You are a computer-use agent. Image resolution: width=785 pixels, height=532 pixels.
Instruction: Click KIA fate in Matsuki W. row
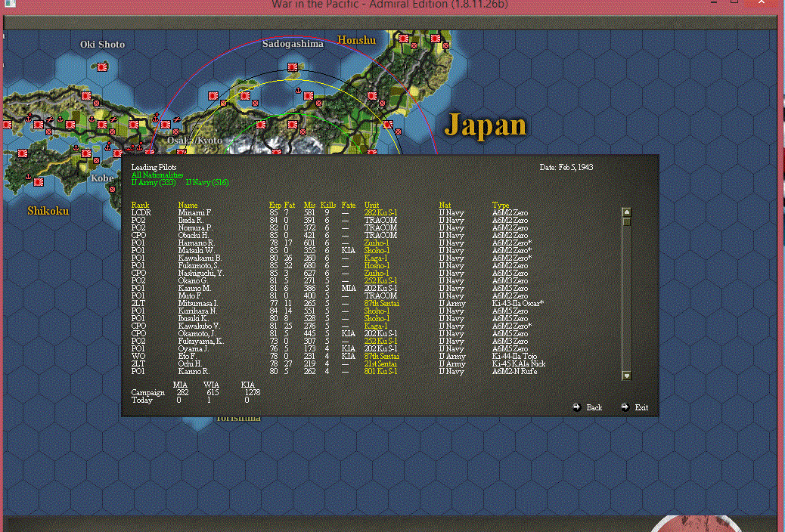(x=349, y=251)
